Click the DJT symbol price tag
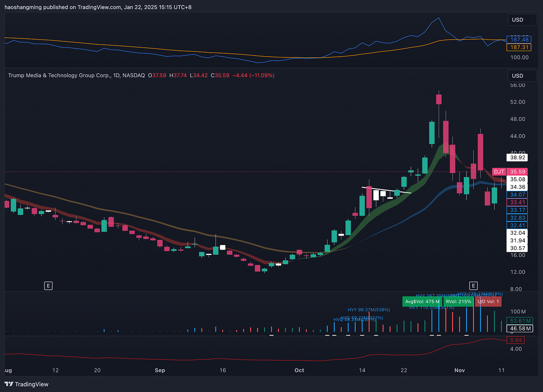The image size is (543, 392). [x=499, y=172]
